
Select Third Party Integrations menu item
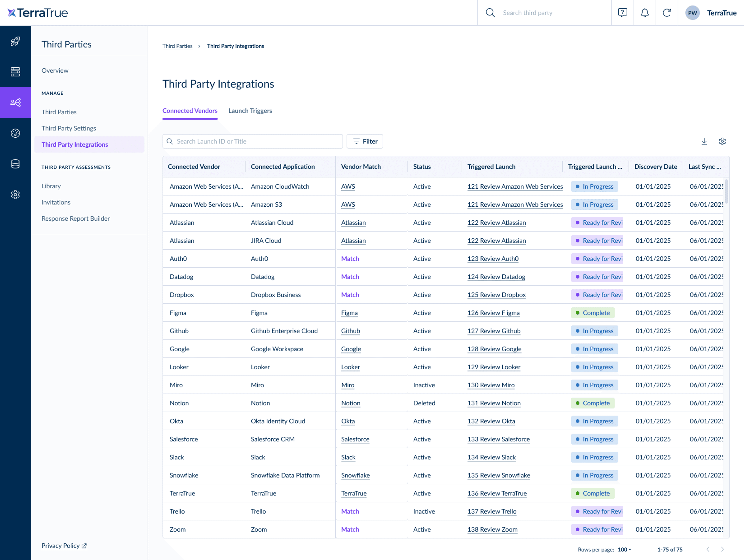[x=89, y=144]
